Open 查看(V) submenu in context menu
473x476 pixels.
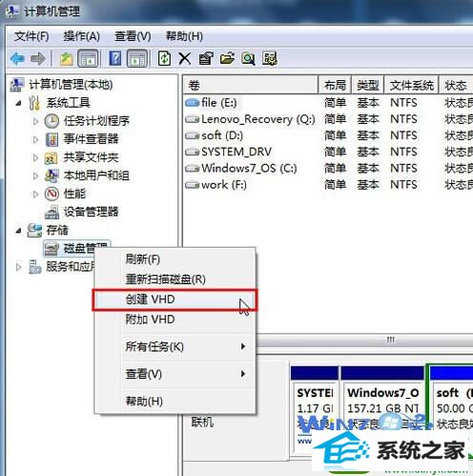pos(175,374)
